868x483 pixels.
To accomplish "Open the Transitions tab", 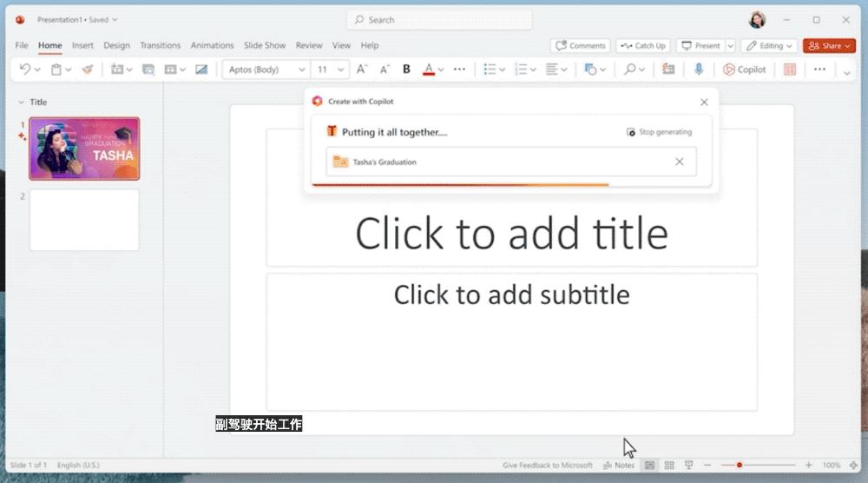I will (x=160, y=45).
